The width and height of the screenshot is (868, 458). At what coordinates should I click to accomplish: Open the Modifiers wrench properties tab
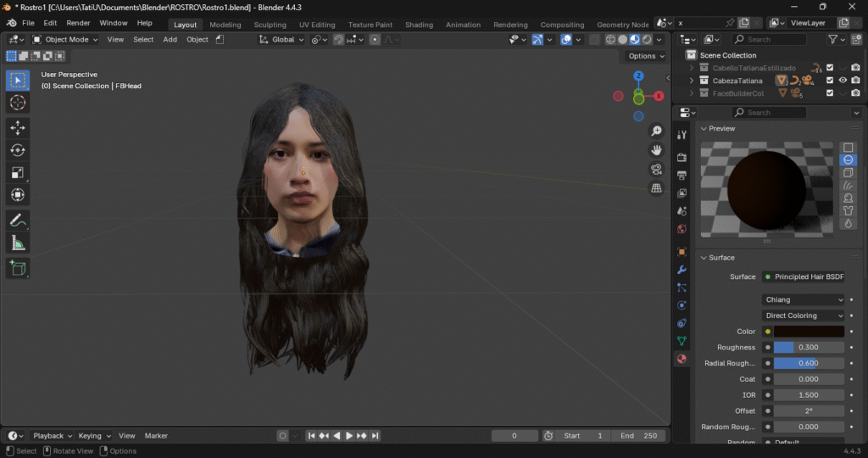(x=682, y=270)
